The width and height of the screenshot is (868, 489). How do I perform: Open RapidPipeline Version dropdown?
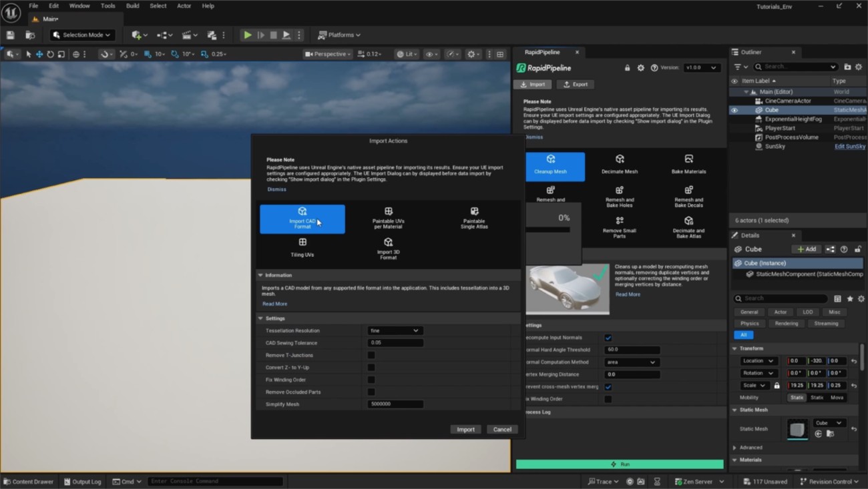(701, 68)
